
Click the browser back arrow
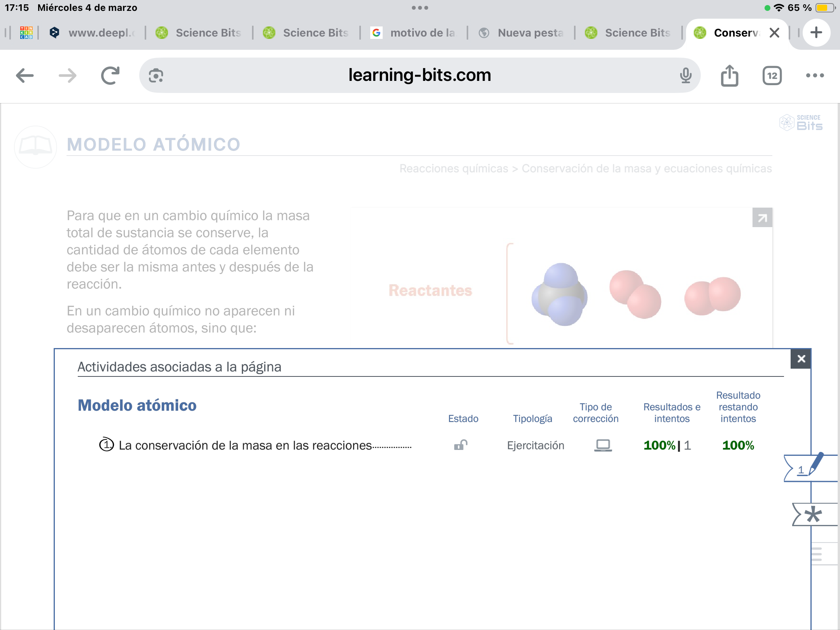point(25,75)
